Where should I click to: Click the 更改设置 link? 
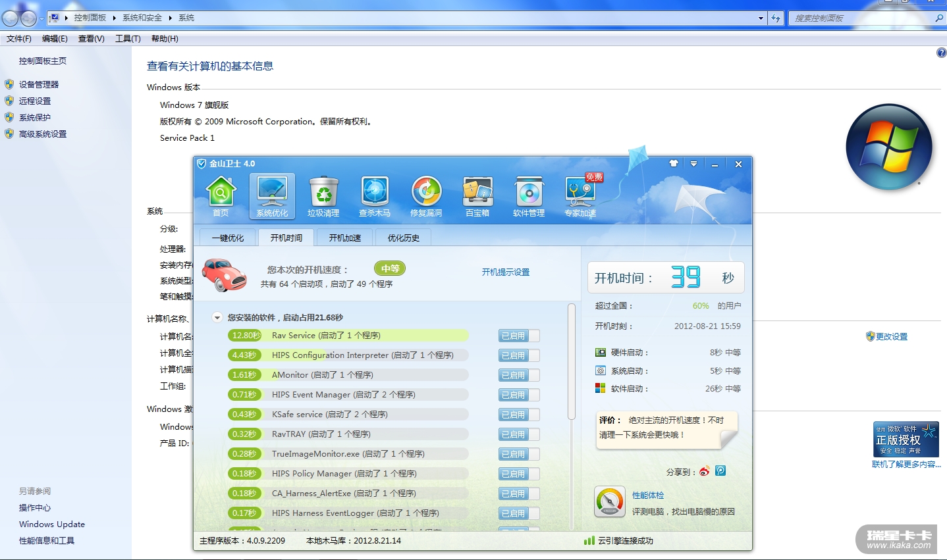[892, 336]
